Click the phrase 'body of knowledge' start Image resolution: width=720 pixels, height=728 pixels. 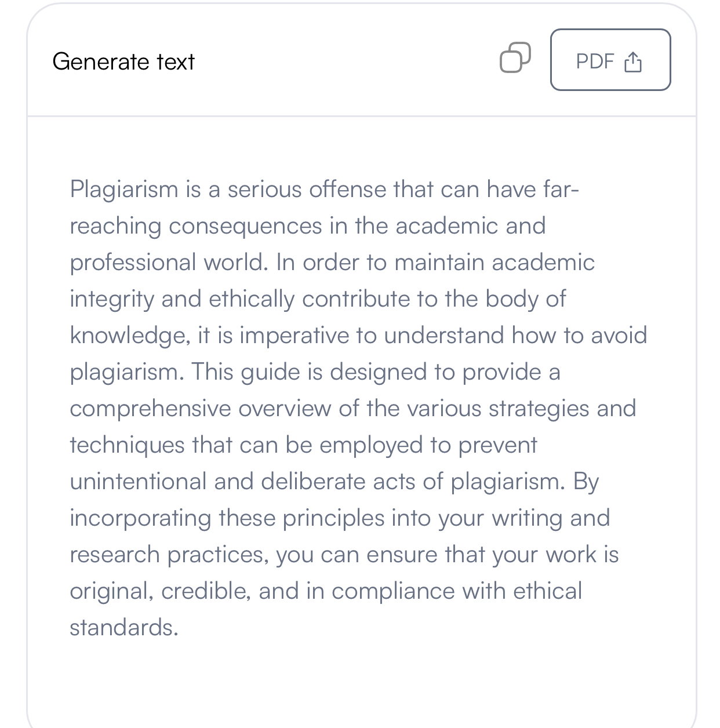click(x=525, y=299)
